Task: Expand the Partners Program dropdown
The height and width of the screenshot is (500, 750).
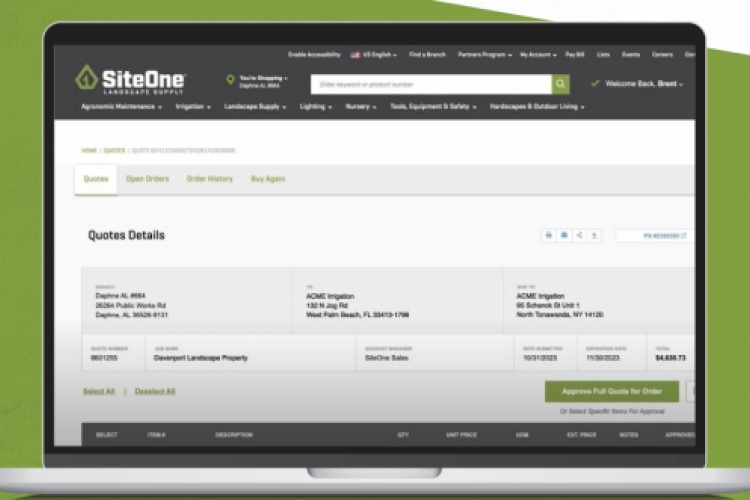Action: pyautogui.click(x=484, y=54)
